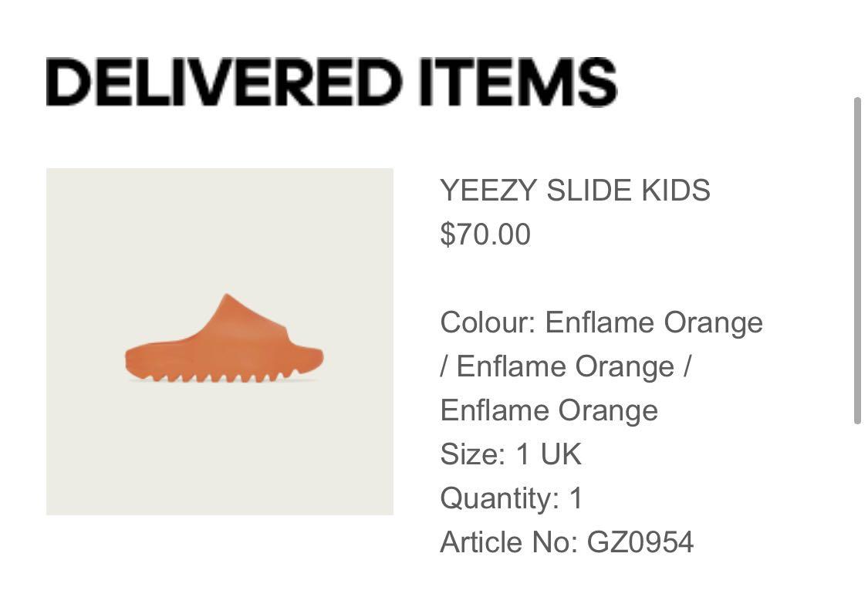
Task: Click the YEEZY SLIDE KIDS product title
Action: point(575,191)
